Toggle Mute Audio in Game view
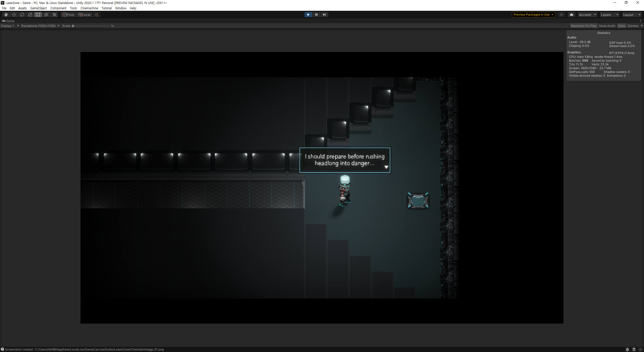 (607, 26)
